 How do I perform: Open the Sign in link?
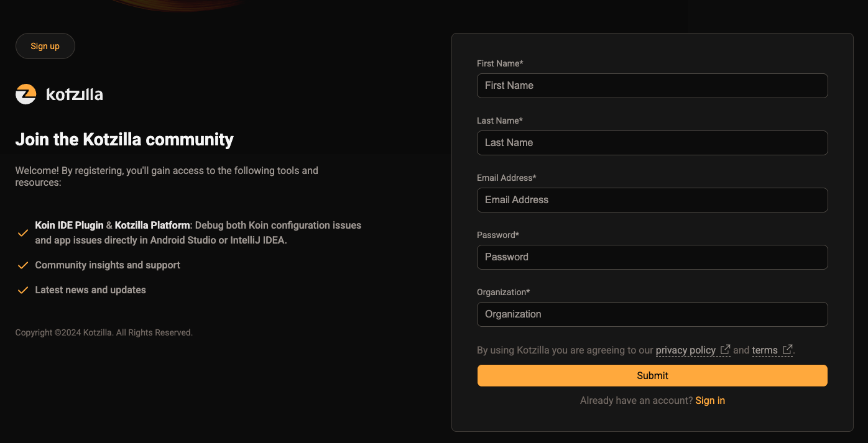point(710,401)
